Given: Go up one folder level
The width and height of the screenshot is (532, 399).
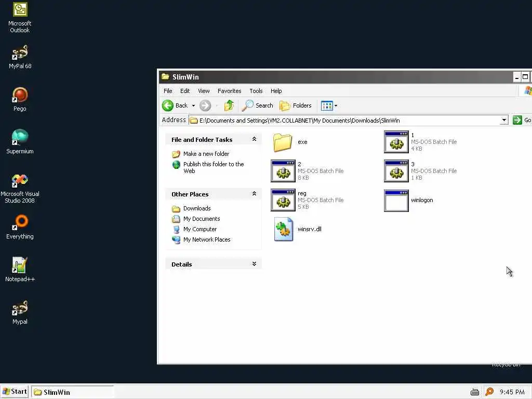Looking at the screenshot, I should [229, 105].
